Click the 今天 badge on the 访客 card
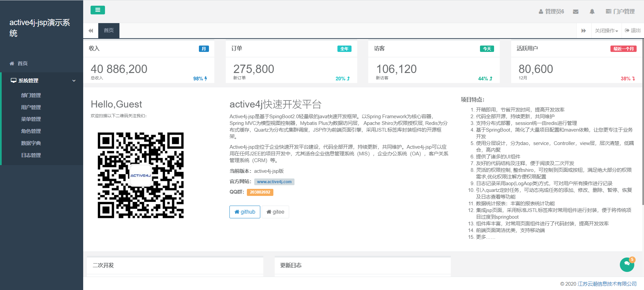 coord(487,49)
